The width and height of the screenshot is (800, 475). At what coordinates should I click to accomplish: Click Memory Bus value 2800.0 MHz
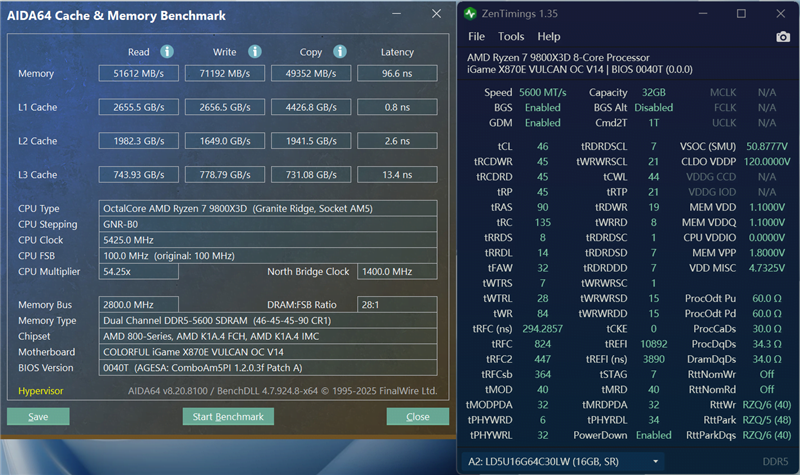[139, 305]
